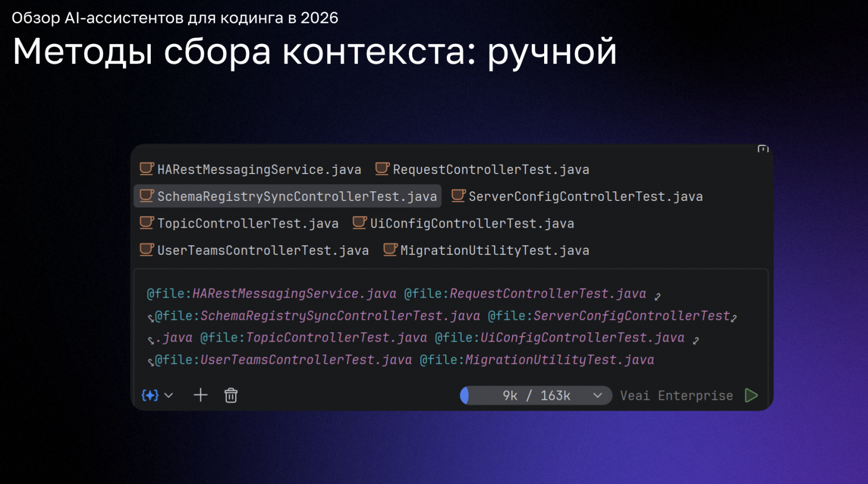Click the cup icon beside UserTeamsControllerTest.java
The width and height of the screenshot is (868, 484).
(146, 250)
